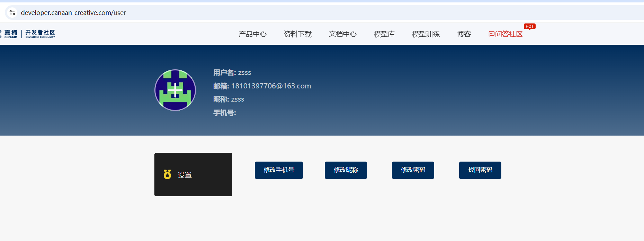Click the 找回密码 button

(x=480, y=170)
